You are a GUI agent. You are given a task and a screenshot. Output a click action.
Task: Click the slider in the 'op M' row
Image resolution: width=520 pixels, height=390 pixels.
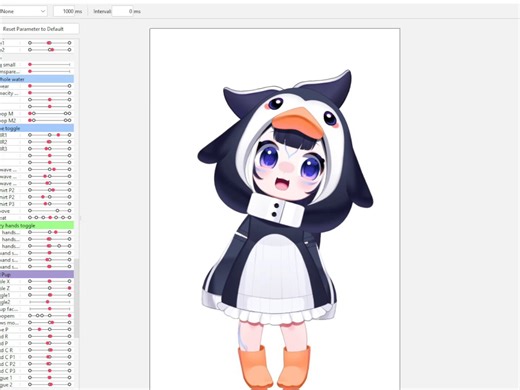50,113
